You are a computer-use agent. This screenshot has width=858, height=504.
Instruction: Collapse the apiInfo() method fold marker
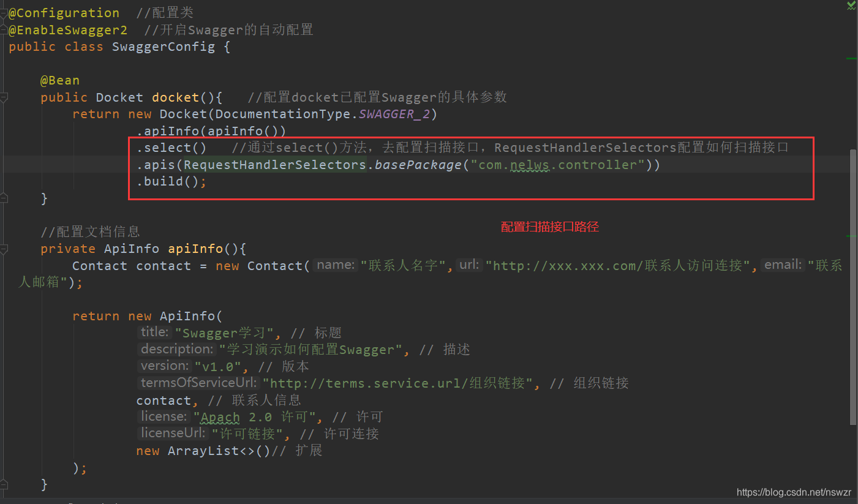4,249
